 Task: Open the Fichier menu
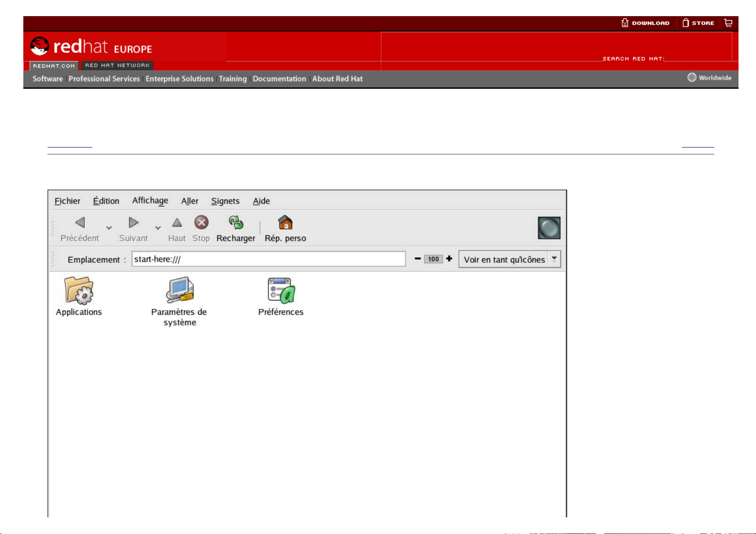click(x=67, y=201)
